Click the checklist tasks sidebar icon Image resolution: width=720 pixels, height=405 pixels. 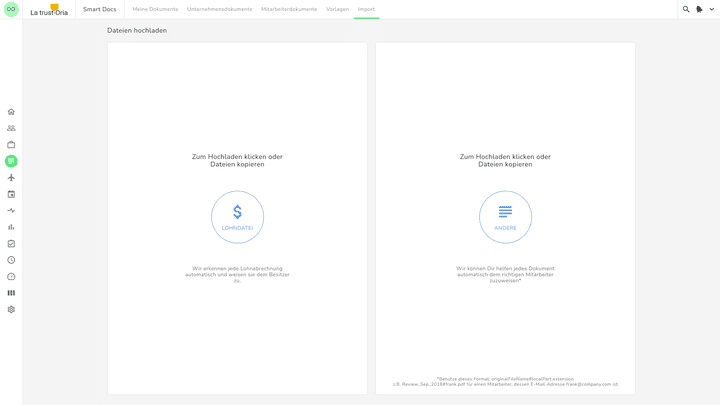(11, 244)
